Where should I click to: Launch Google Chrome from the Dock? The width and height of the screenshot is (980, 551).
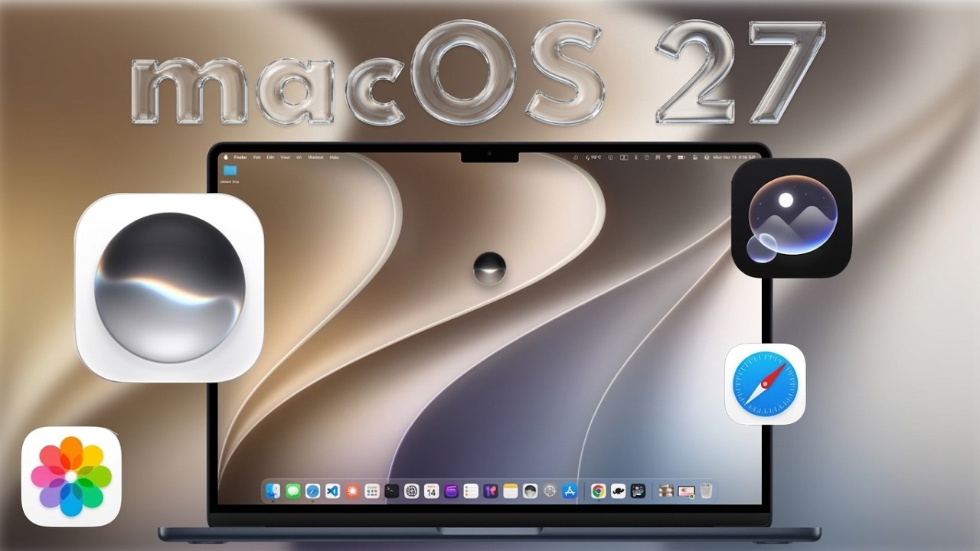[x=599, y=491]
